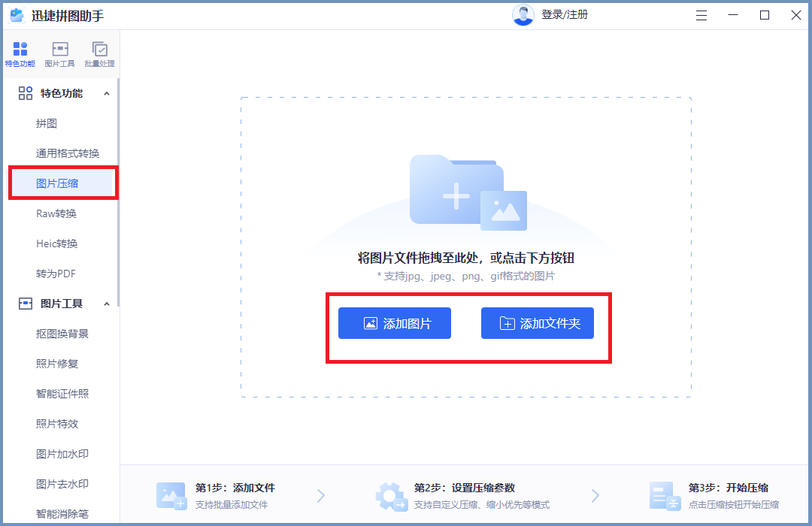This screenshot has width=812, height=526.
Task: Close the application window
Action: tap(796, 15)
